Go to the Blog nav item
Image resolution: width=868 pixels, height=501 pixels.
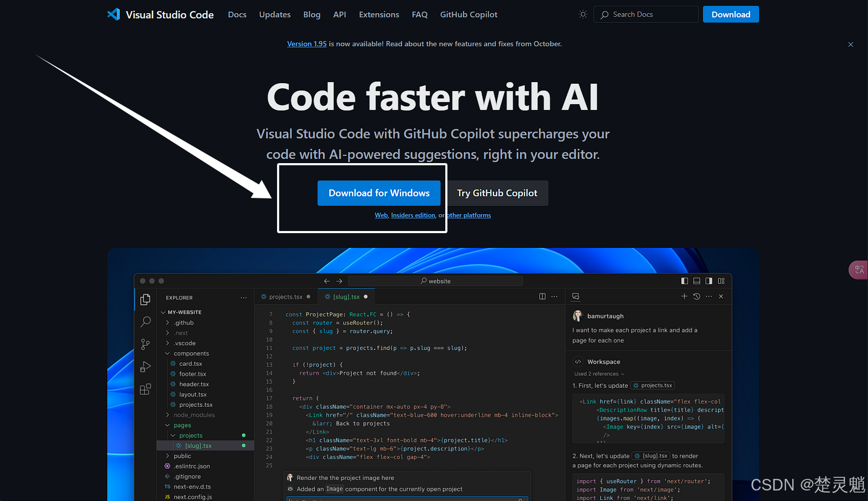(x=312, y=14)
